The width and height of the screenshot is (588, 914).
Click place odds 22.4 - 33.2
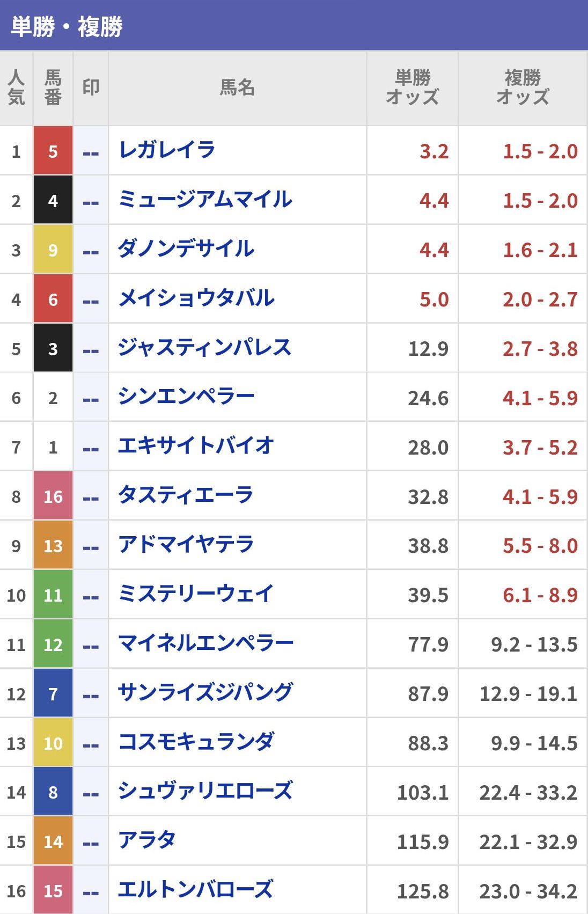click(528, 792)
